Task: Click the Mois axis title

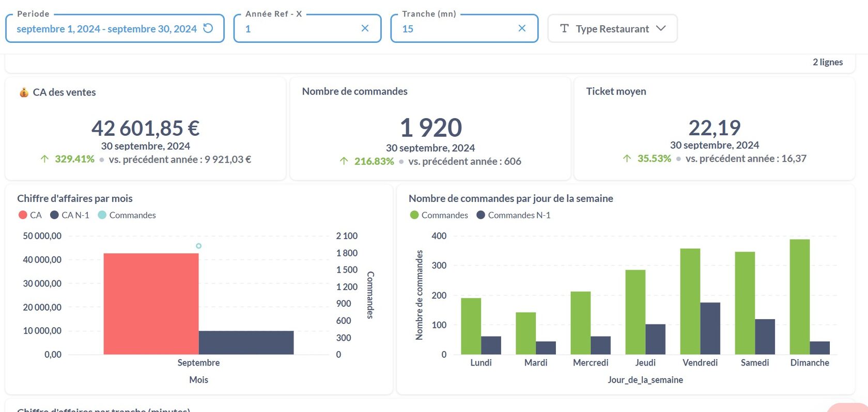Action: pyautogui.click(x=198, y=380)
